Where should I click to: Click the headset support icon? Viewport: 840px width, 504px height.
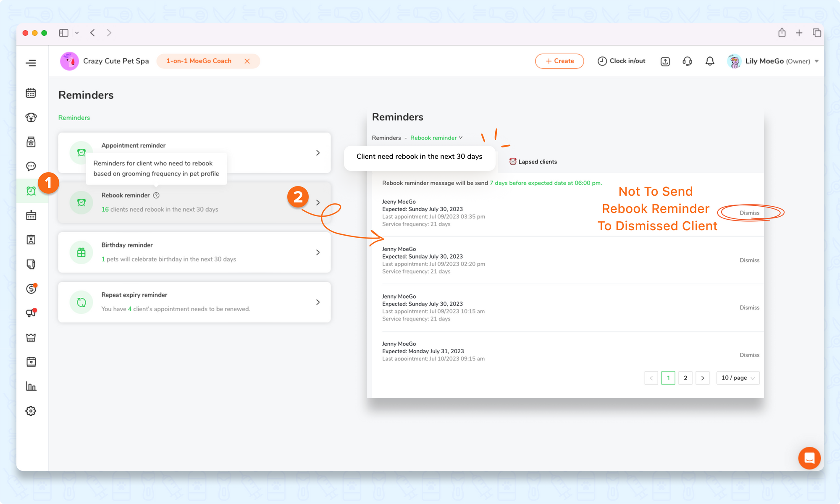(688, 61)
